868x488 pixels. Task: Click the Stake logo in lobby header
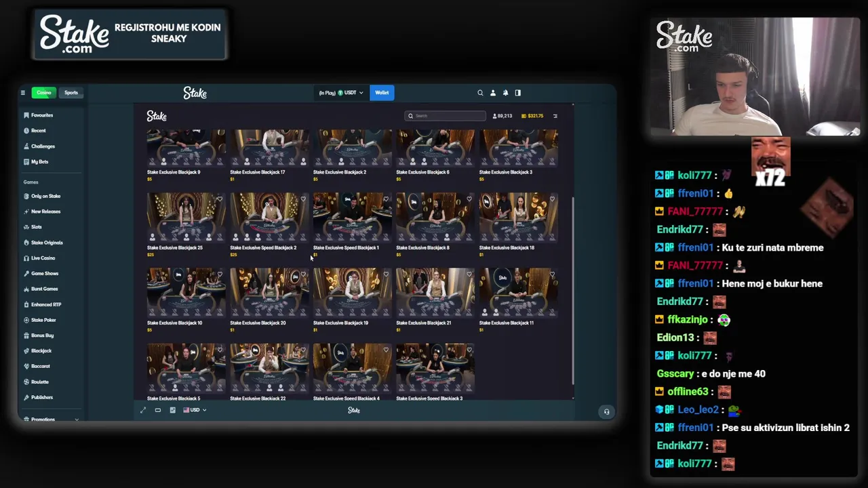click(157, 117)
